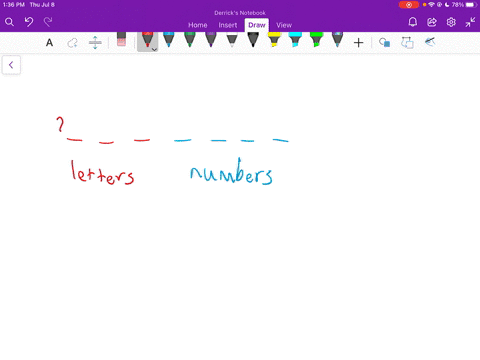Open the Ink to Math tool
Viewport: 480px width, 360px height.
coord(430,42)
